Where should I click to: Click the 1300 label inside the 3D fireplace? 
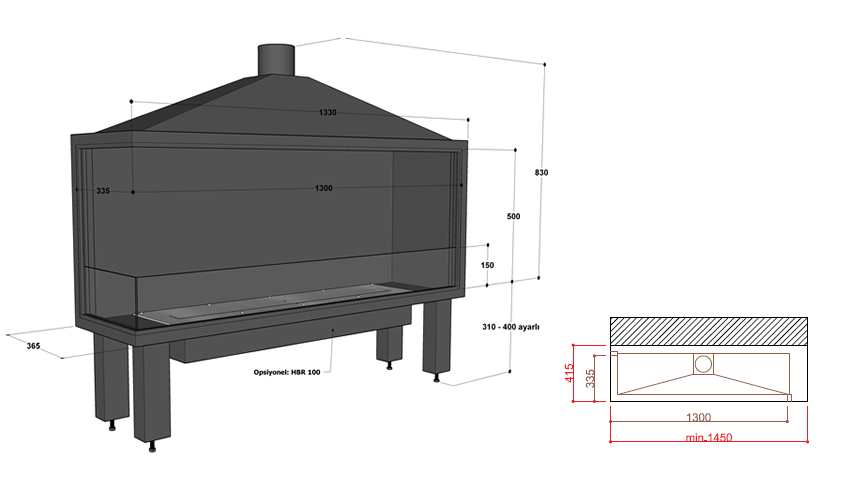tap(324, 189)
